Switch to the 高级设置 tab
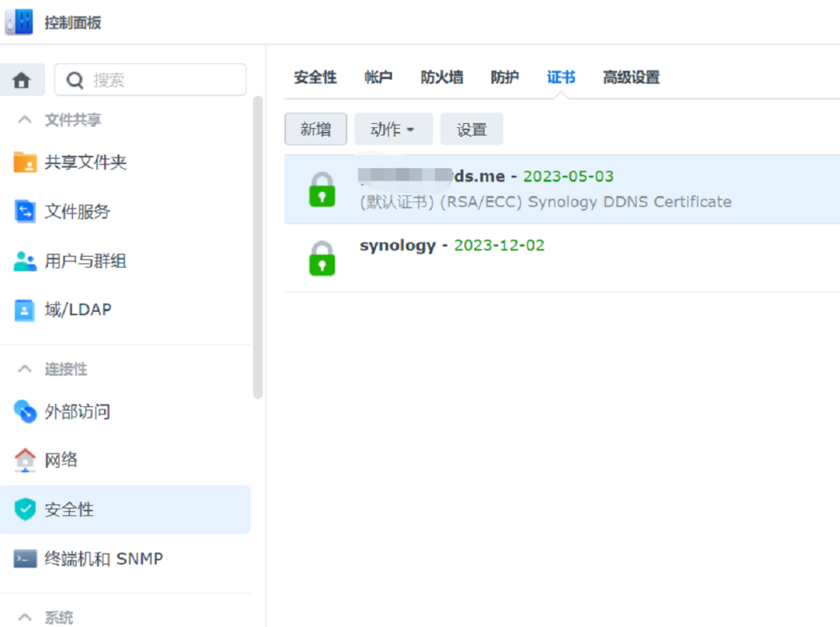This screenshot has height=627, width=840. (631, 78)
